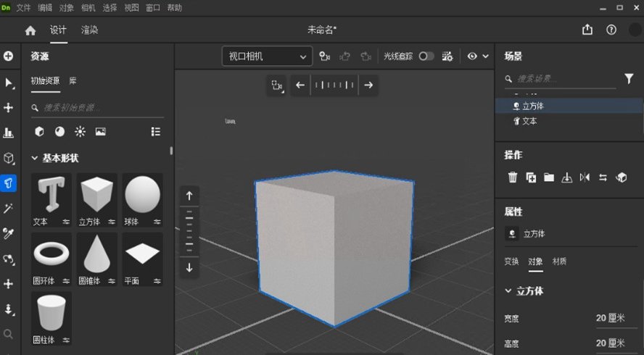Group selection with folder icon
The image size is (644, 355).
coord(549,177)
